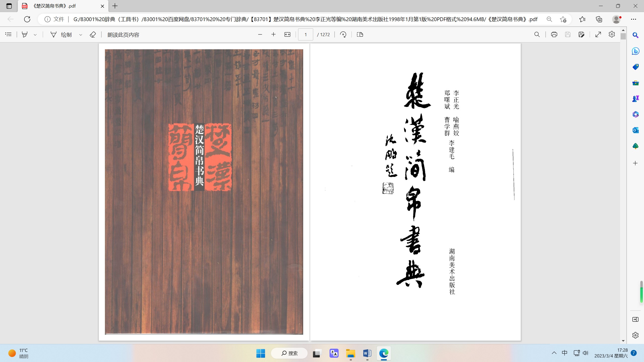Open volume control icon
The height and width of the screenshot is (362, 644).
pos(586,353)
